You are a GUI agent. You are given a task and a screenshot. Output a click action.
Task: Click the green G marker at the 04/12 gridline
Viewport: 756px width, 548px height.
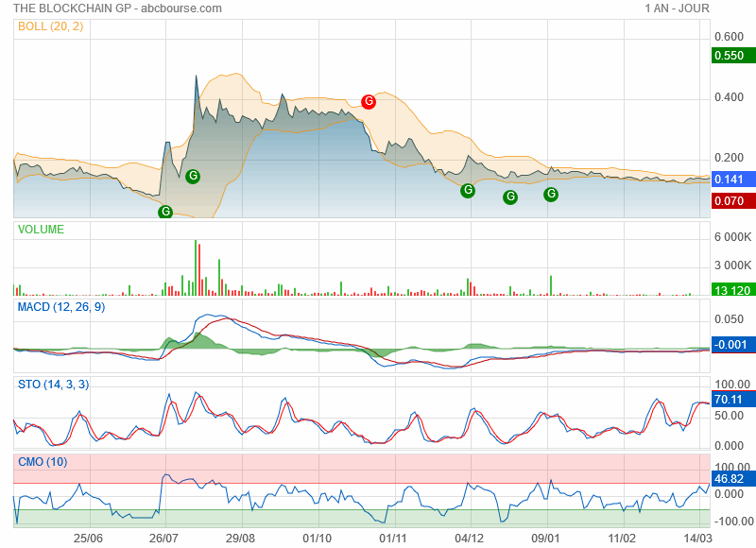[x=468, y=190]
